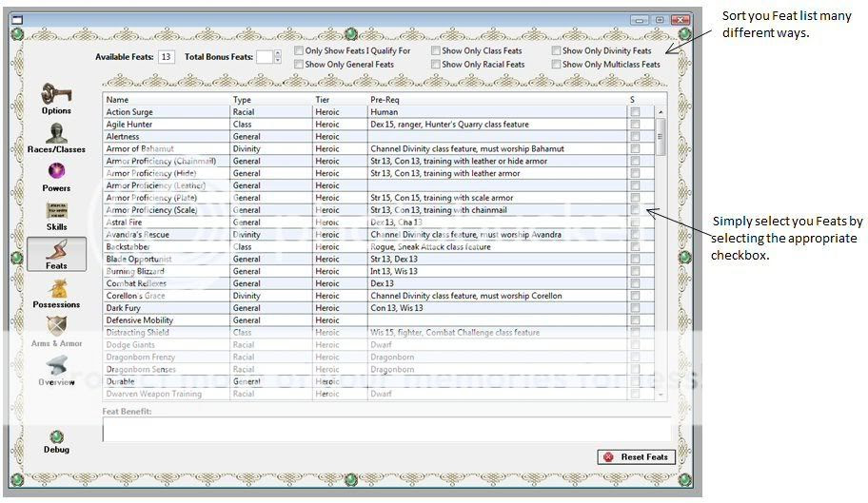Click 'Rogue, Sneak Attack class feature' cell
868x503 pixels.
point(497,246)
